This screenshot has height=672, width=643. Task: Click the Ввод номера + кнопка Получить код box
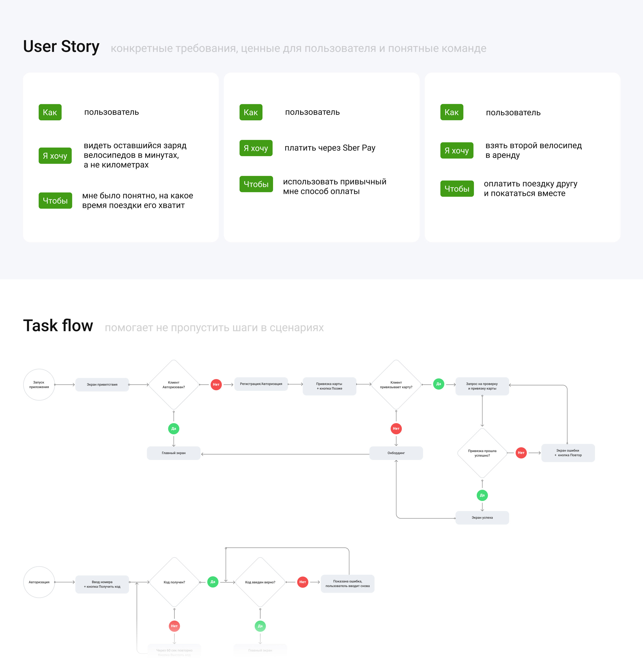point(102,584)
